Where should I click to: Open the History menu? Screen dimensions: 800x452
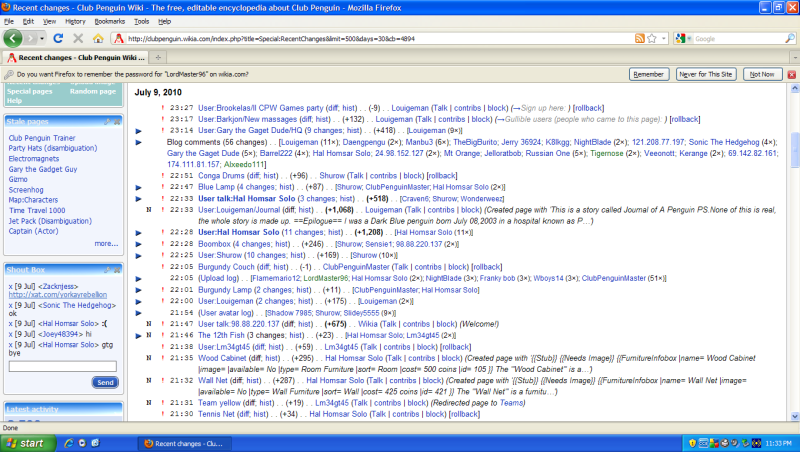(x=75, y=21)
